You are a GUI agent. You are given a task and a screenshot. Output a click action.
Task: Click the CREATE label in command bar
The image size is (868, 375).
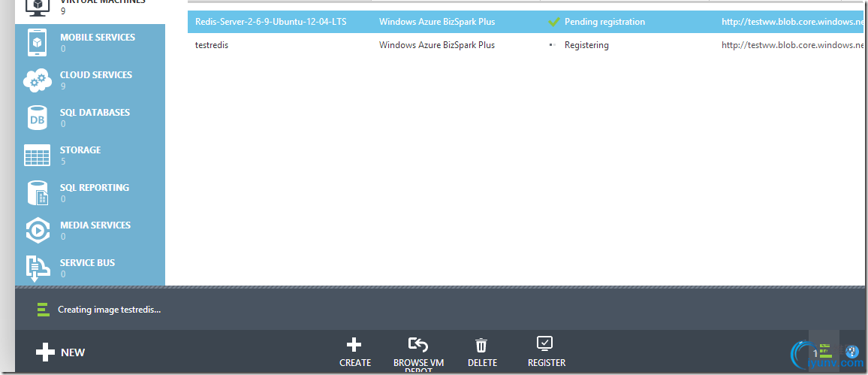pyautogui.click(x=355, y=363)
